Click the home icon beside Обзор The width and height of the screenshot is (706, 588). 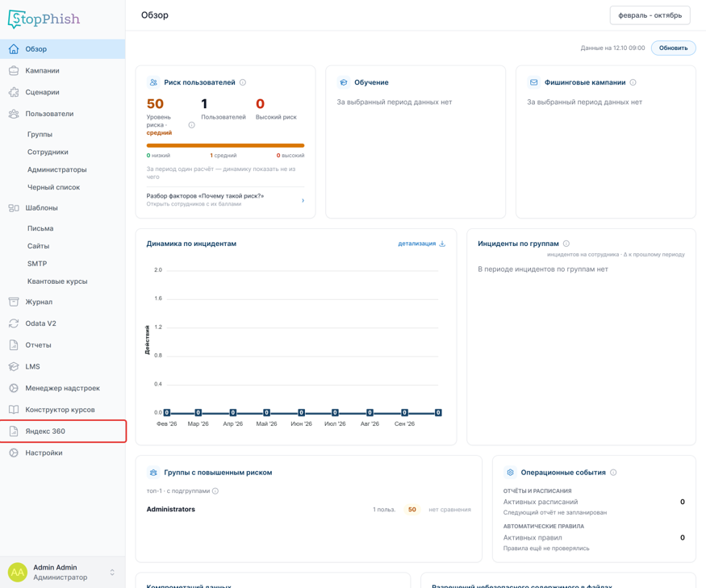[x=14, y=49]
